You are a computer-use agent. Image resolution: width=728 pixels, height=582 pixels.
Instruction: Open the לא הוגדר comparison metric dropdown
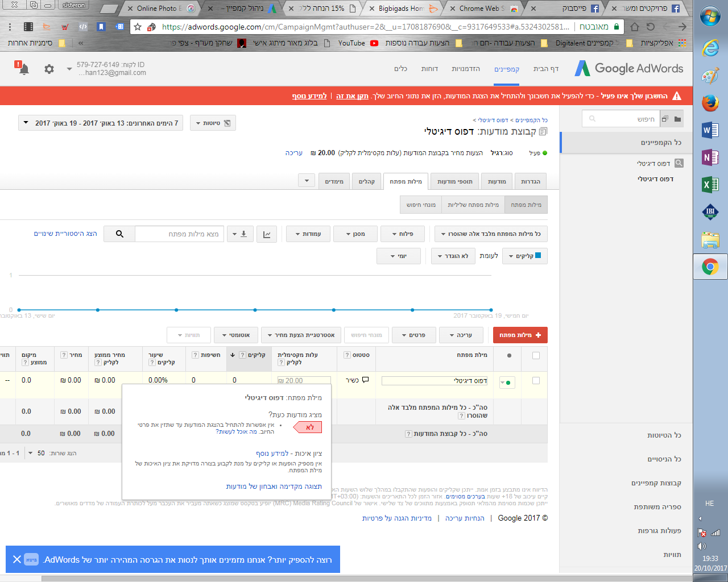coord(453,256)
